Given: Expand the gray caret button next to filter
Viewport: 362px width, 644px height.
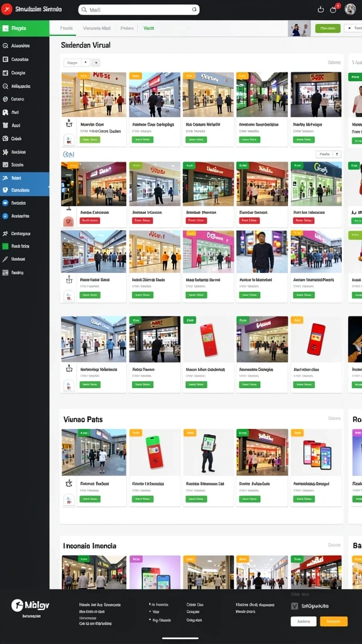Looking at the screenshot, I should [x=96, y=63].
